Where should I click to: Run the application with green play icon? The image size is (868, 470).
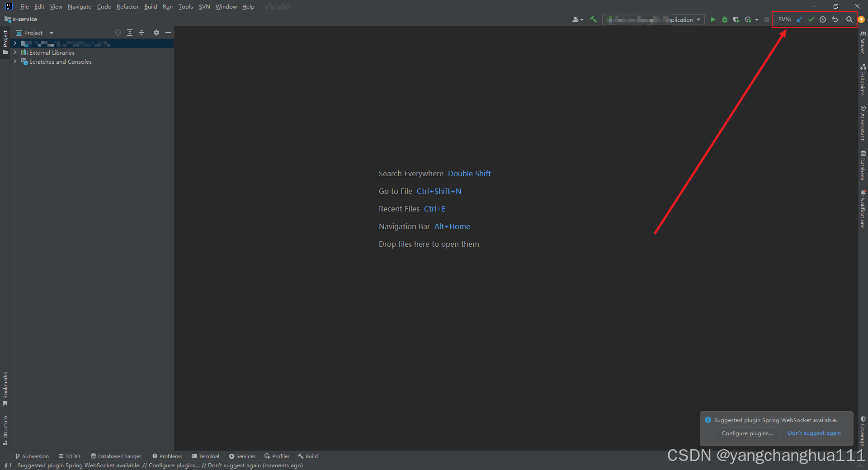713,19
